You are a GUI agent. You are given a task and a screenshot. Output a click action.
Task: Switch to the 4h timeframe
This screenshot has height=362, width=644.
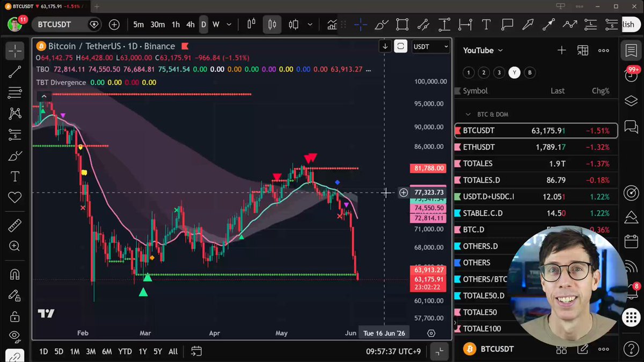pos(191,25)
